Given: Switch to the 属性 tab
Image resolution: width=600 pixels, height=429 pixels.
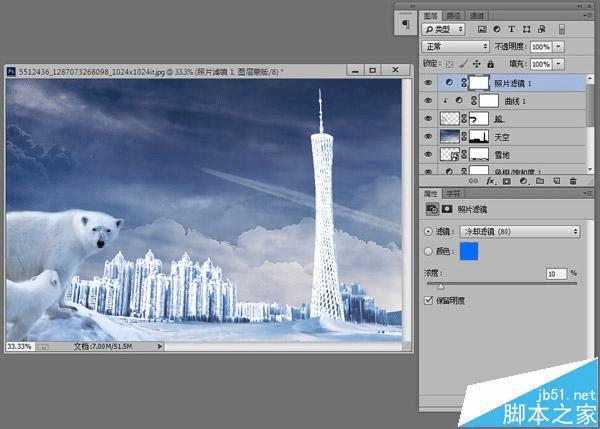Looking at the screenshot, I should click(x=431, y=194).
